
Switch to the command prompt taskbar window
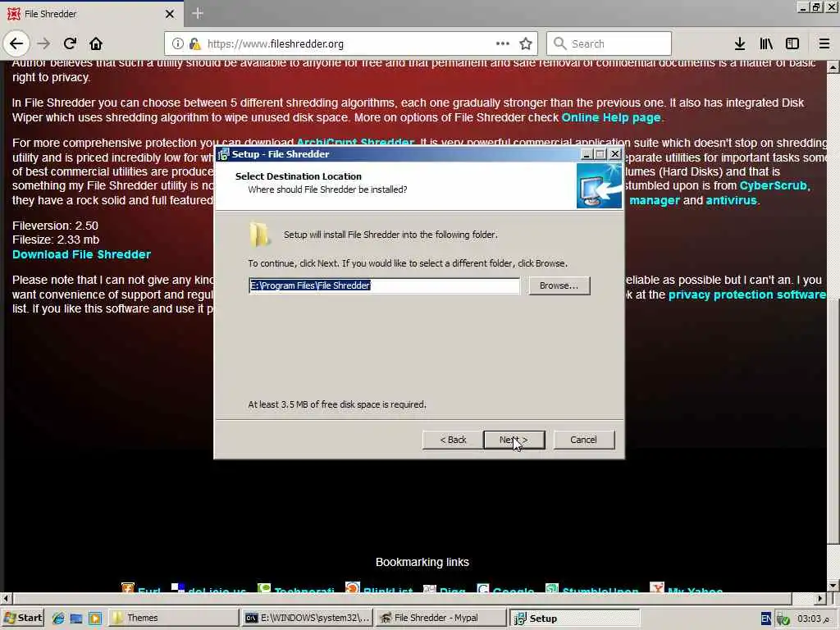307,618
